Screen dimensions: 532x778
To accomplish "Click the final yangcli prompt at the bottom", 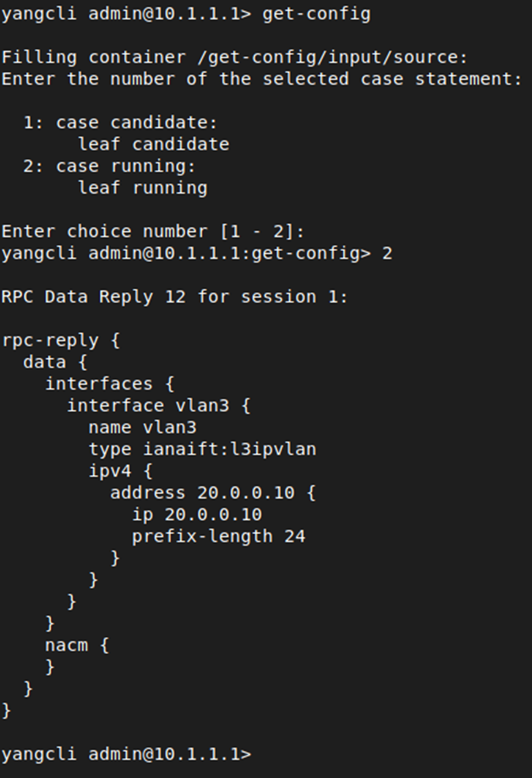I will [125, 753].
